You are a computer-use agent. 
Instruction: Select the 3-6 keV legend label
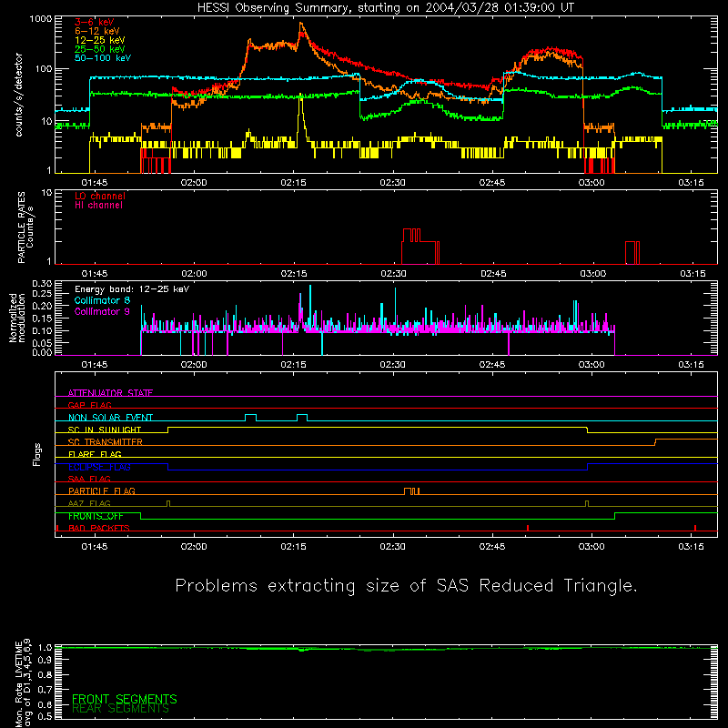click(x=95, y=22)
